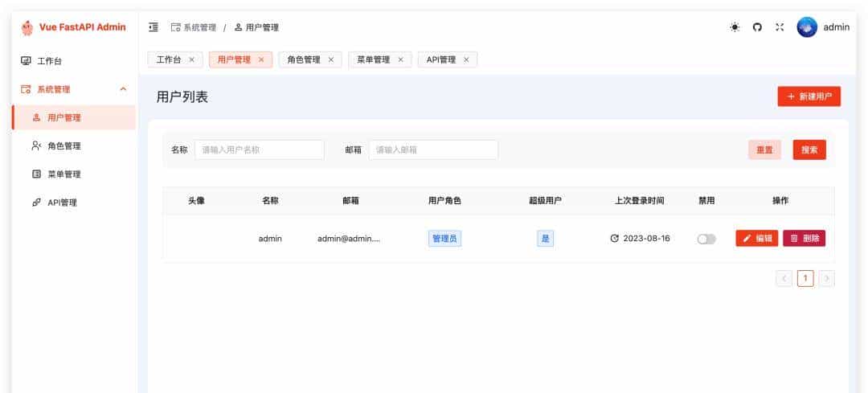
Task: Click the clock icon beside 2023-08-16
Action: pos(614,239)
